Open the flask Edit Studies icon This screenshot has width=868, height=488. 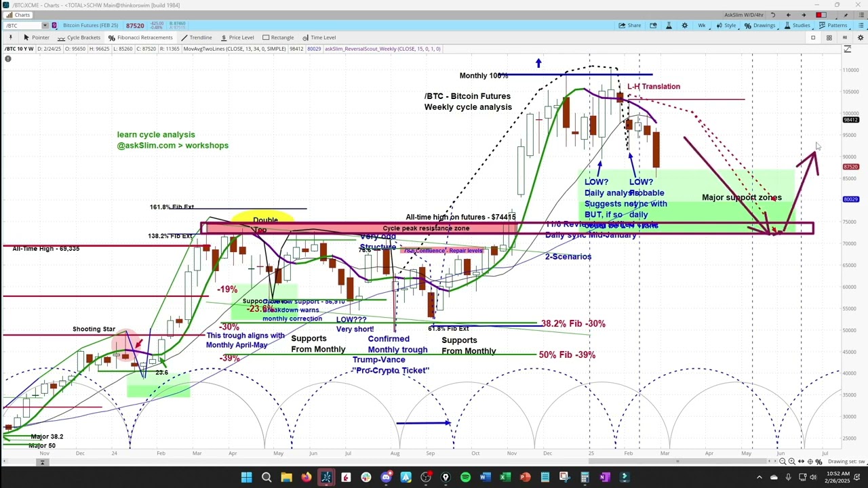click(669, 26)
